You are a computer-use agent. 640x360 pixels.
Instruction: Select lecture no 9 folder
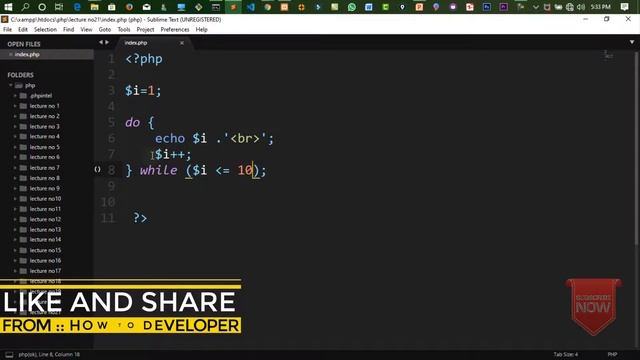[44, 188]
